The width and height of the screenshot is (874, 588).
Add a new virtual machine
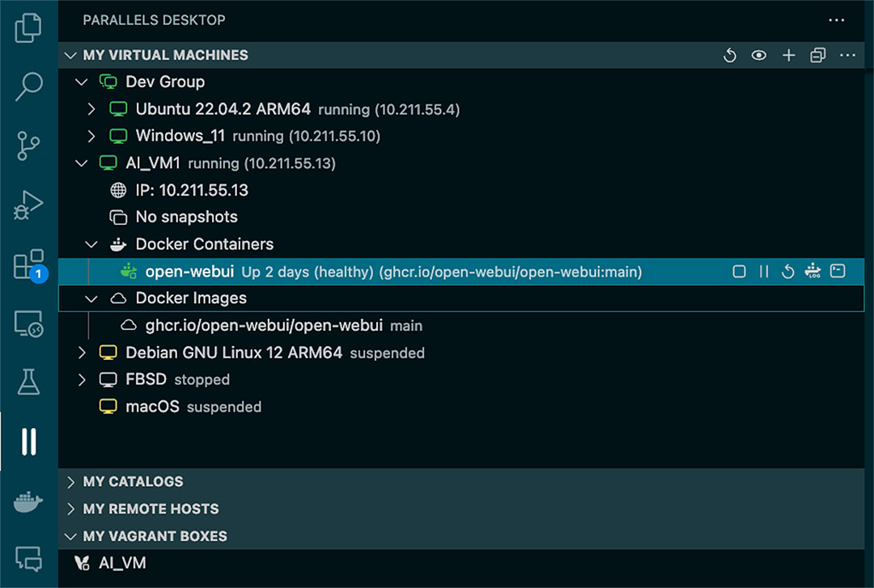[789, 55]
